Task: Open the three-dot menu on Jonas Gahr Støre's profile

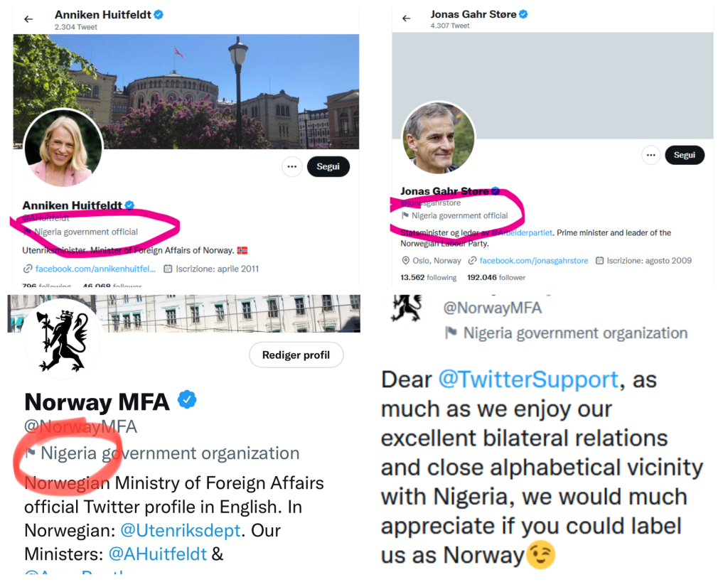Action: pos(651,155)
